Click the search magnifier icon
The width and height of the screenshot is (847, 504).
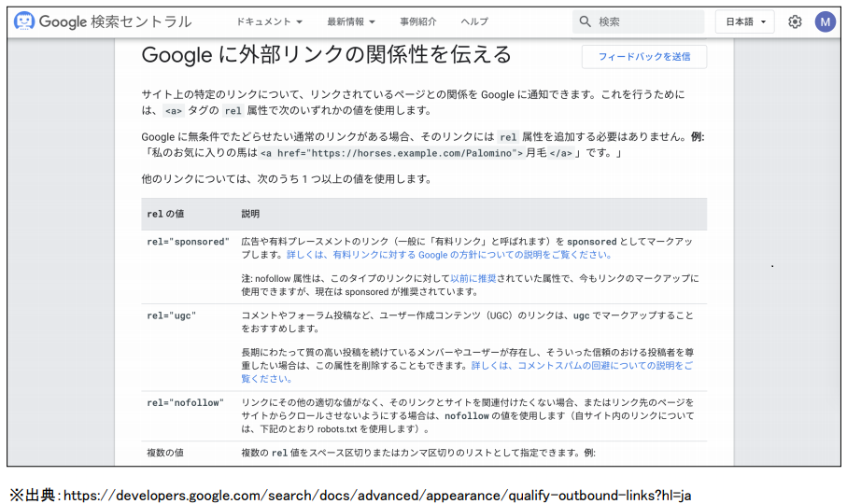585,21
